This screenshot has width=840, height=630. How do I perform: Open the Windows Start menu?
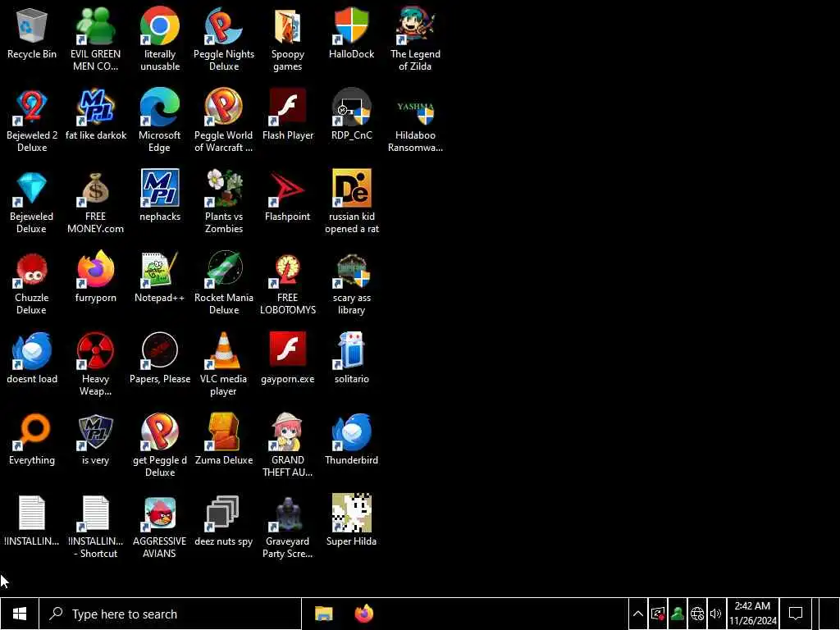pos(20,614)
